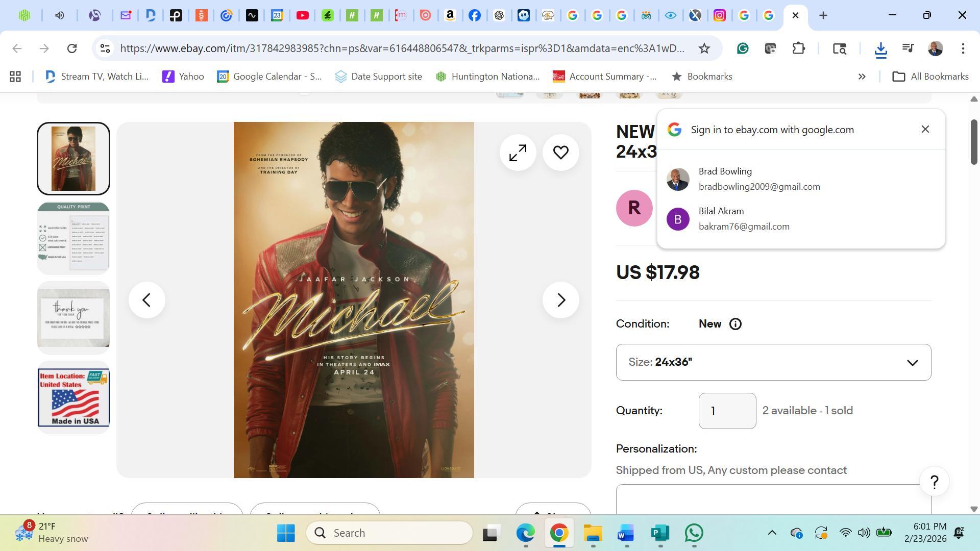
Task: Open the Yahoo bookmark
Action: (183, 77)
